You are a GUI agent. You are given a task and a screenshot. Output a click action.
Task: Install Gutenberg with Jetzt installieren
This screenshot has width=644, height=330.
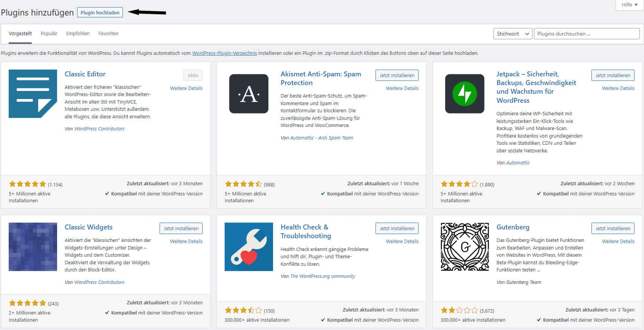coord(613,228)
